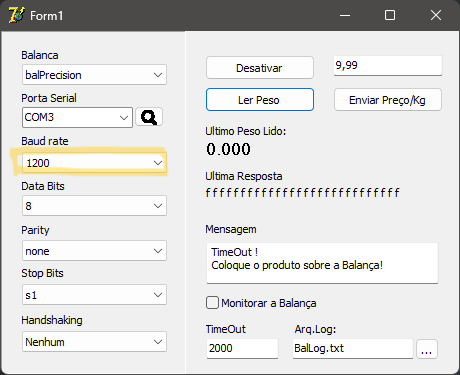460x375 pixels.
Task: Open the Balanca model dropdown
Action: 94,75
